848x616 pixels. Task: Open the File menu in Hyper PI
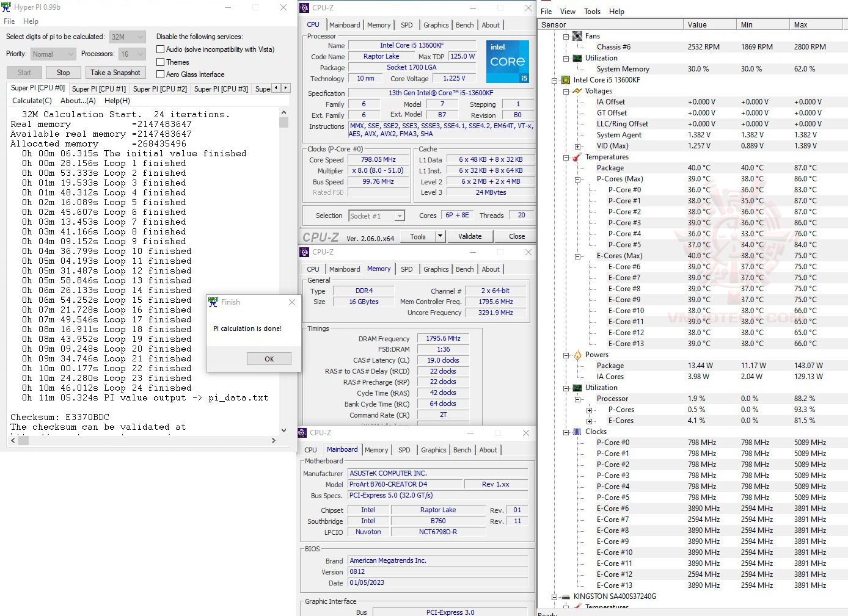[9, 21]
